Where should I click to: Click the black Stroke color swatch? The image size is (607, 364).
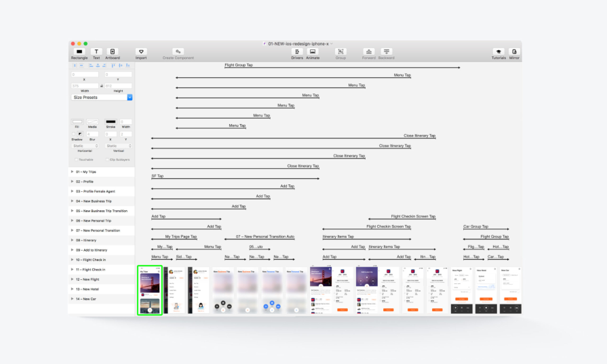point(109,122)
